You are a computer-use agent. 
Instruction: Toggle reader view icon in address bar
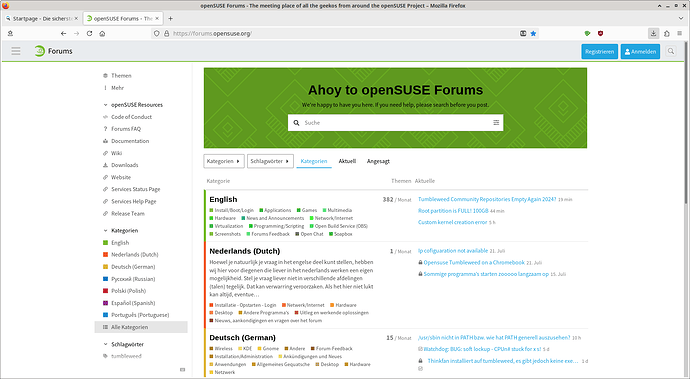pyautogui.click(x=523, y=33)
